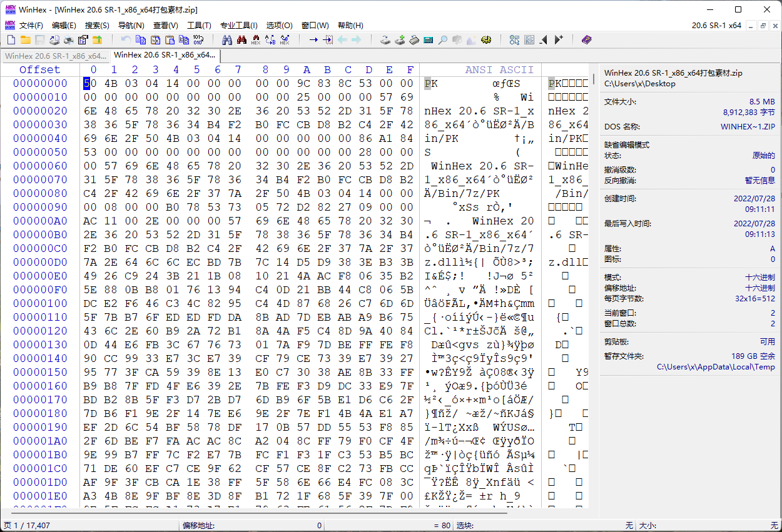782x532 pixels.
Task: Open the 编辑(E) menu
Action: [x=64, y=26]
